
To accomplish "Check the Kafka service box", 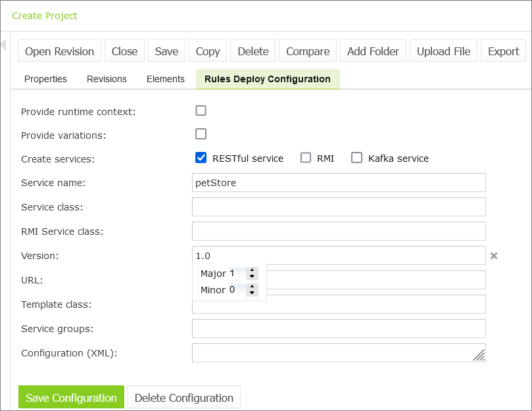I will click(x=357, y=158).
